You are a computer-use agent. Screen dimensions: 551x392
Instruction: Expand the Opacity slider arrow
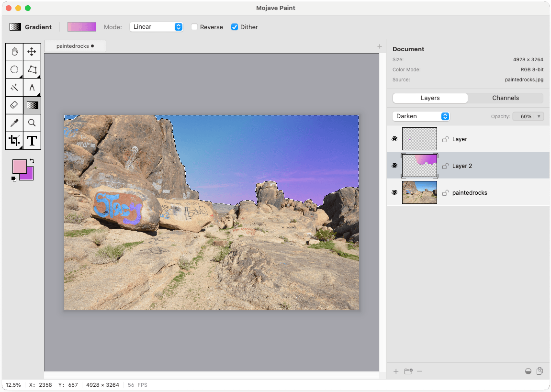540,116
